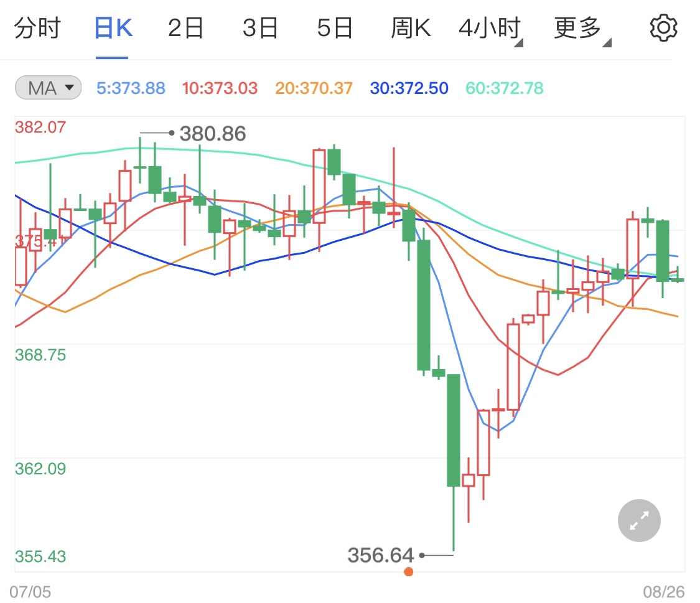This screenshot has width=700, height=603.
Task: Click the low price label 356.64
Action: coord(381,555)
